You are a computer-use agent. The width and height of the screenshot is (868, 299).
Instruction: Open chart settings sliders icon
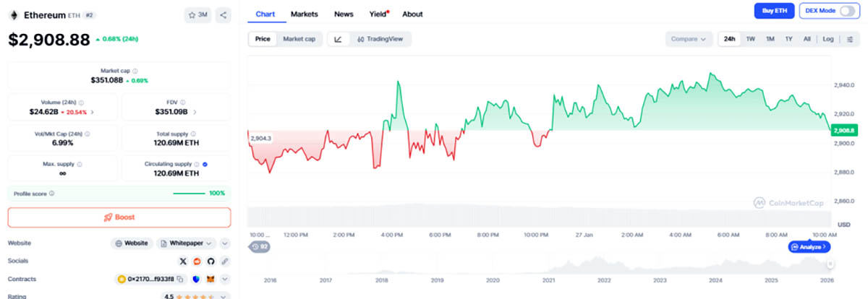tap(850, 39)
